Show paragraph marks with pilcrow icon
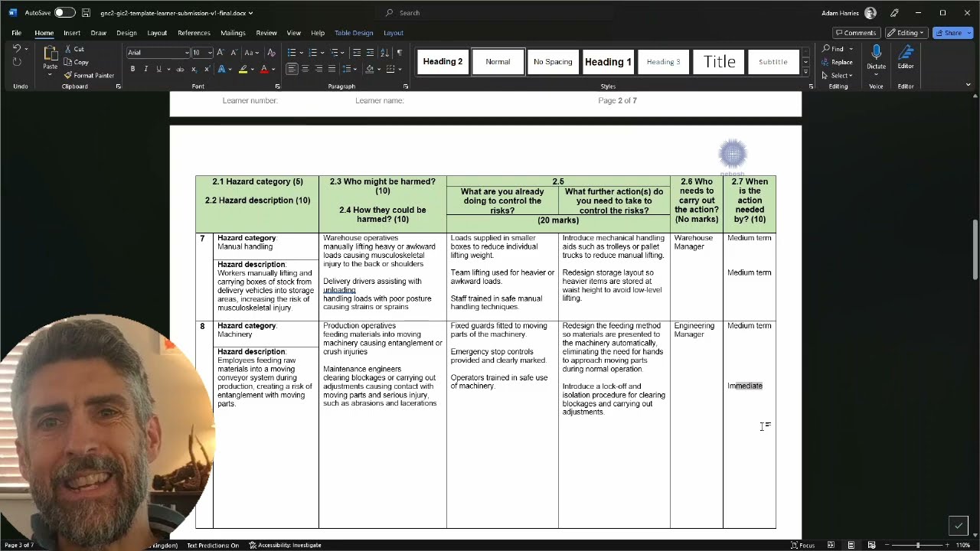Viewport: 980px width, 551px height. 399,53
